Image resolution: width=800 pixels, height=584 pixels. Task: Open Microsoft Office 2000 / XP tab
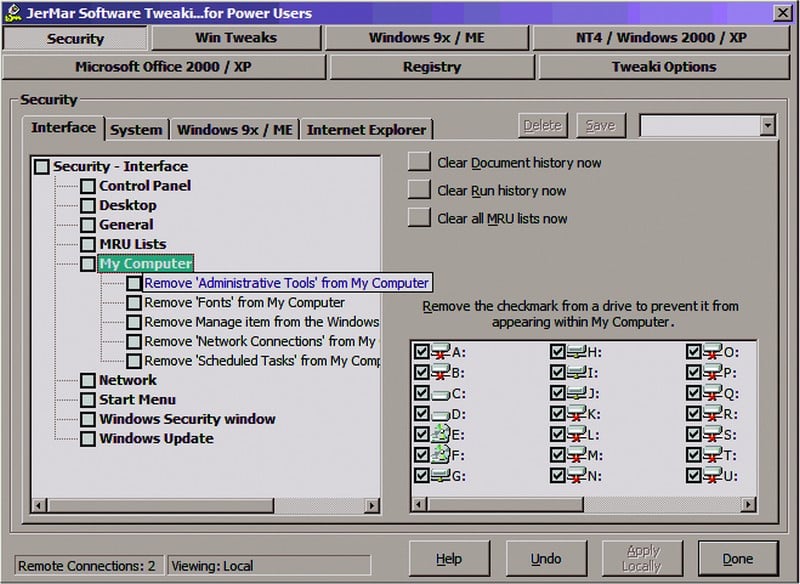pos(163,67)
